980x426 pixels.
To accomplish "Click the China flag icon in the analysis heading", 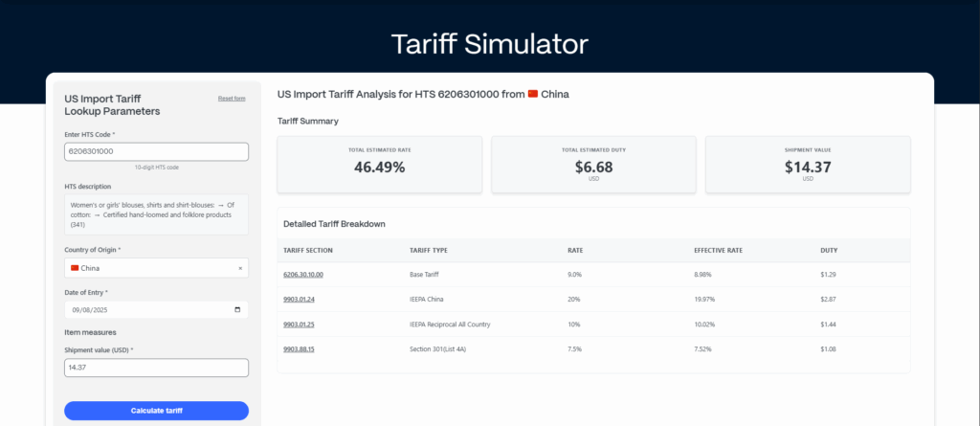I will click(x=533, y=95).
